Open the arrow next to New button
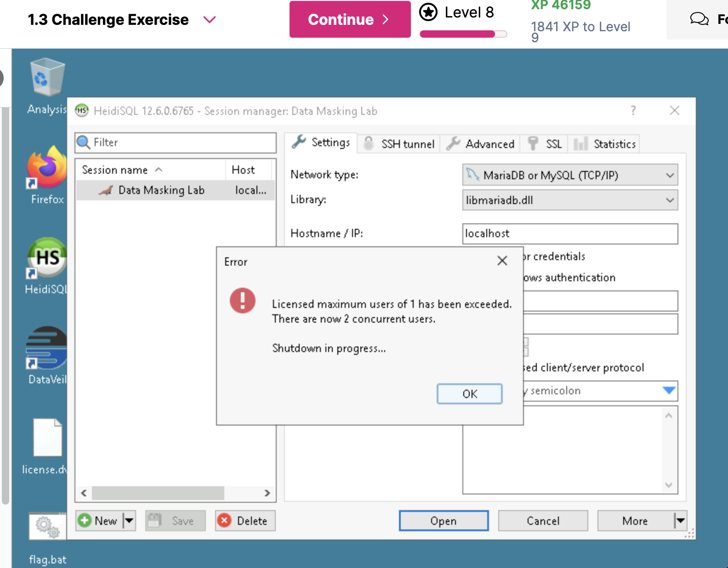Viewport: 728px width, 568px height. click(129, 521)
